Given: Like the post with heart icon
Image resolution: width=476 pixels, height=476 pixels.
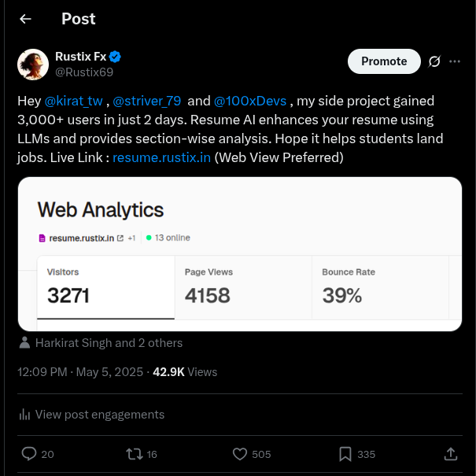Looking at the screenshot, I should (x=241, y=454).
